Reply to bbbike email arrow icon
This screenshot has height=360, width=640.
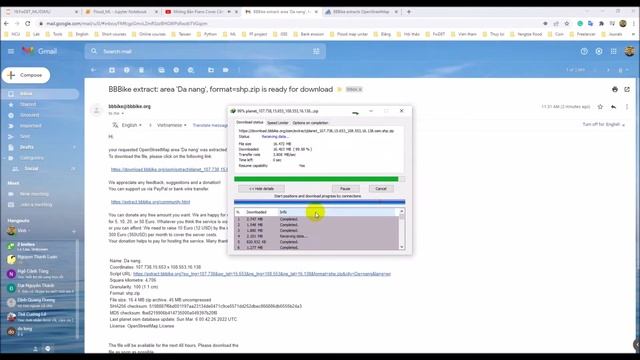point(613,107)
